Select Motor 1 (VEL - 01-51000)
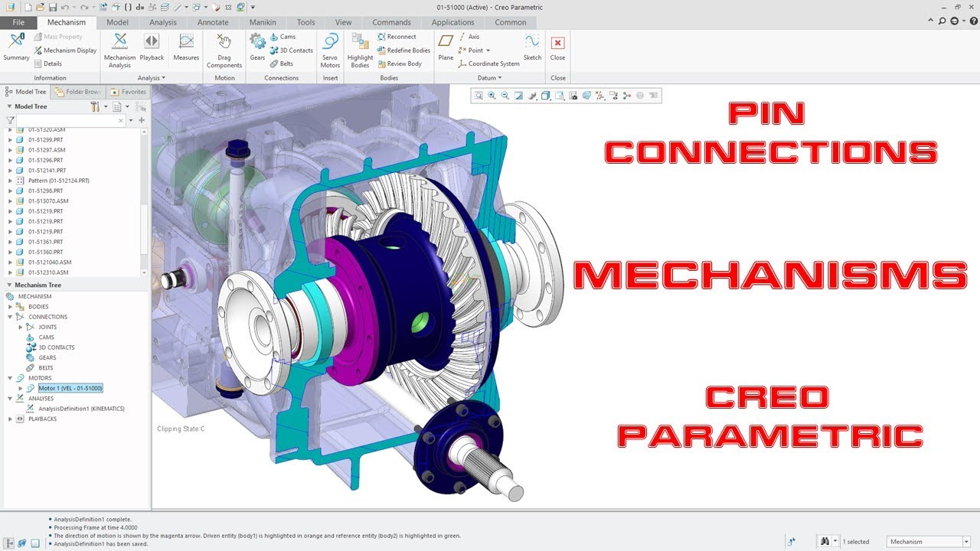980x551 pixels. point(70,389)
